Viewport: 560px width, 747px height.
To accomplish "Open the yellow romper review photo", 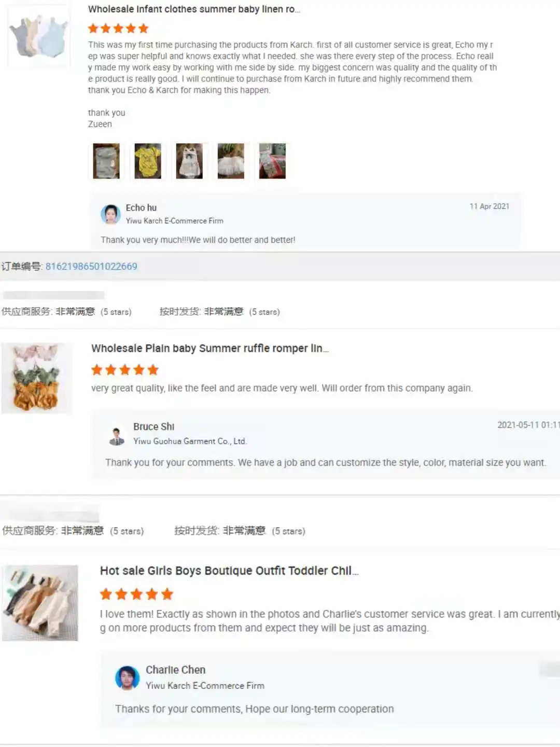I will click(x=148, y=161).
